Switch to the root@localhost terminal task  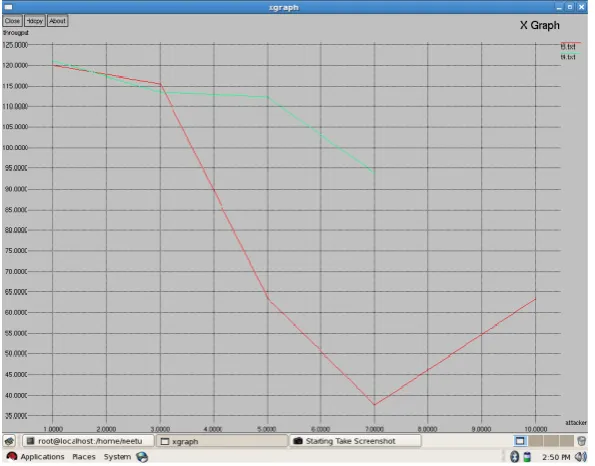(x=88, y=441)
